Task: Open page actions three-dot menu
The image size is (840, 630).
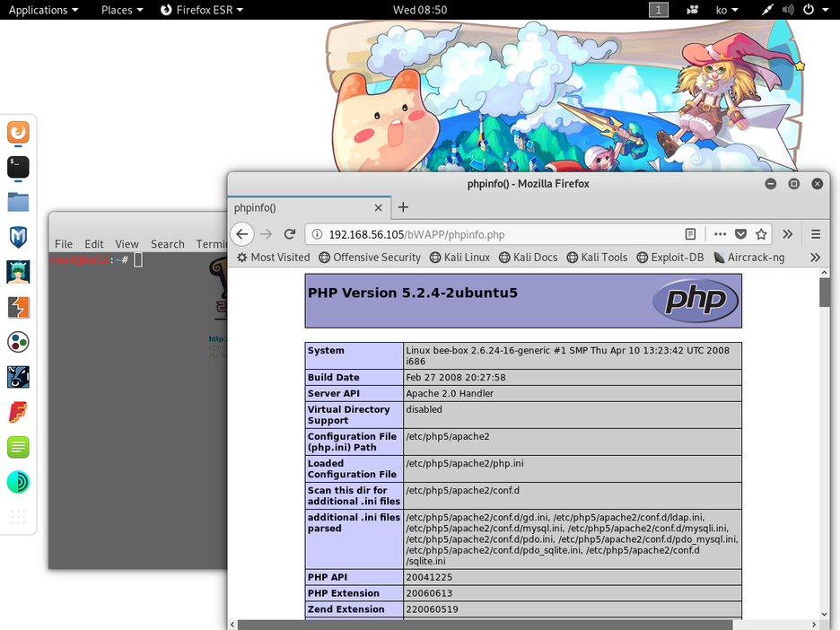Action: 720,234
